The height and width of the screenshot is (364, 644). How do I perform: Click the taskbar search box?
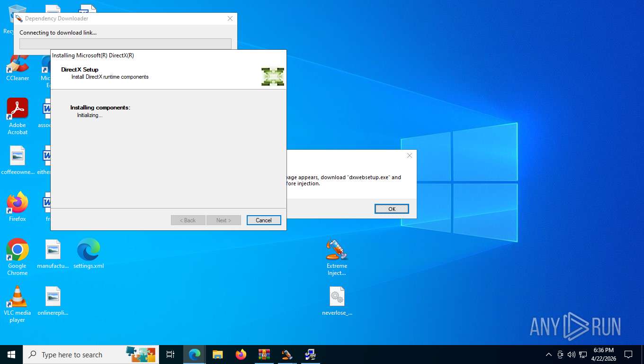point(91,355)
